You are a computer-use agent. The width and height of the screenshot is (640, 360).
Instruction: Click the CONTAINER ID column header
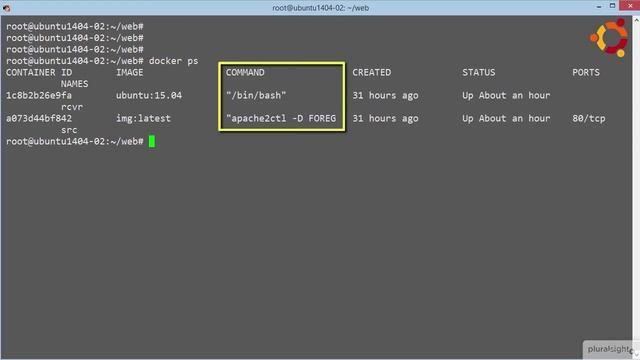[39, 72]
